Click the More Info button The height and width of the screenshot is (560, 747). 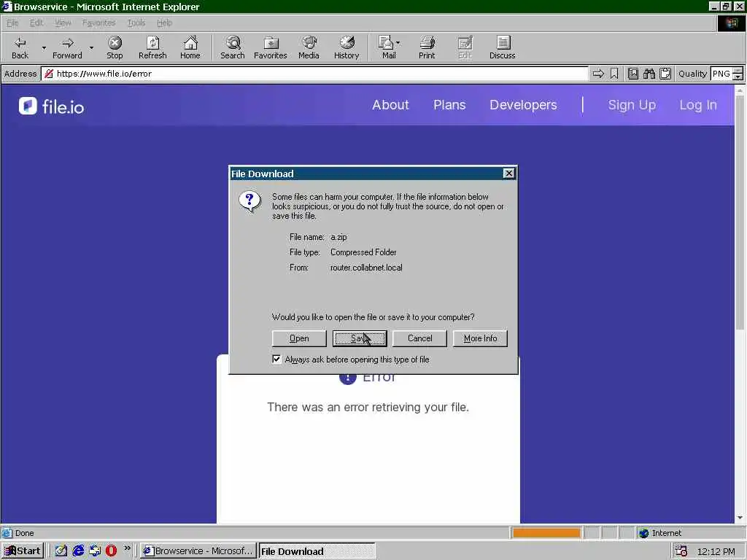tap(480, 338)
